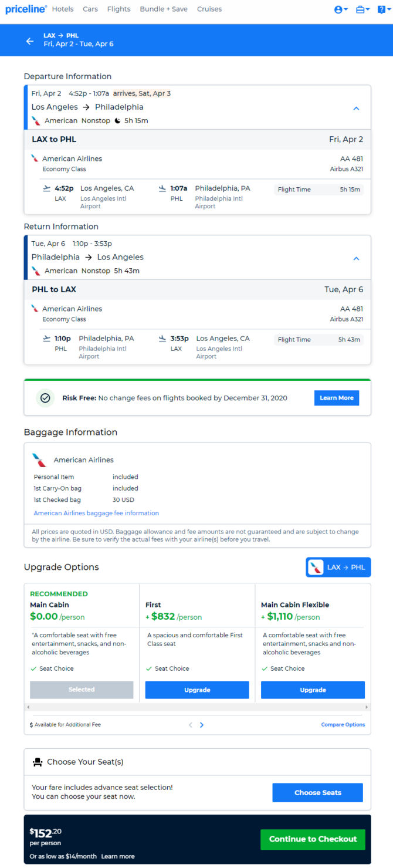393x868 pixels.
Task: Open the Cruises menu item
Action: pyautogui.click(x=209, y=9)
